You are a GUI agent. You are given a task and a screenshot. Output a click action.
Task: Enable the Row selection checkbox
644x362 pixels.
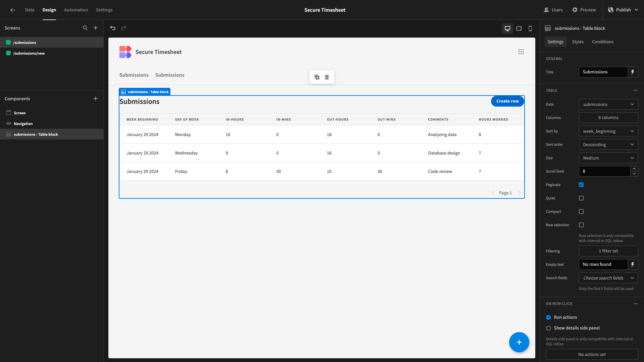click(x=581, y=225)
